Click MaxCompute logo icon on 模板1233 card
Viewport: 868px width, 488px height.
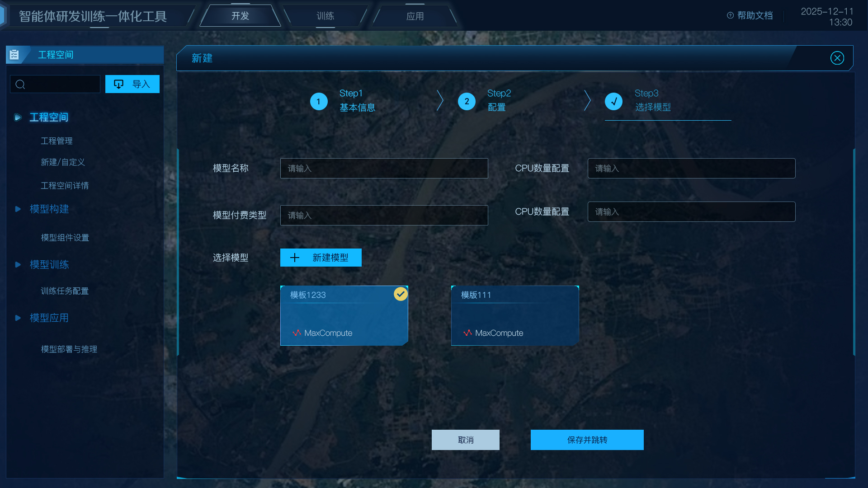[297, 333]
